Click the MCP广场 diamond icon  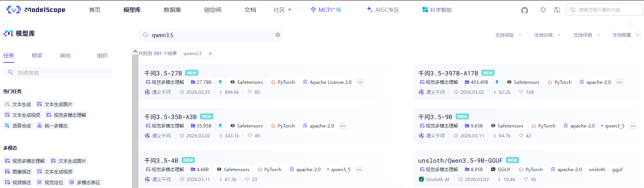[313, 10]
